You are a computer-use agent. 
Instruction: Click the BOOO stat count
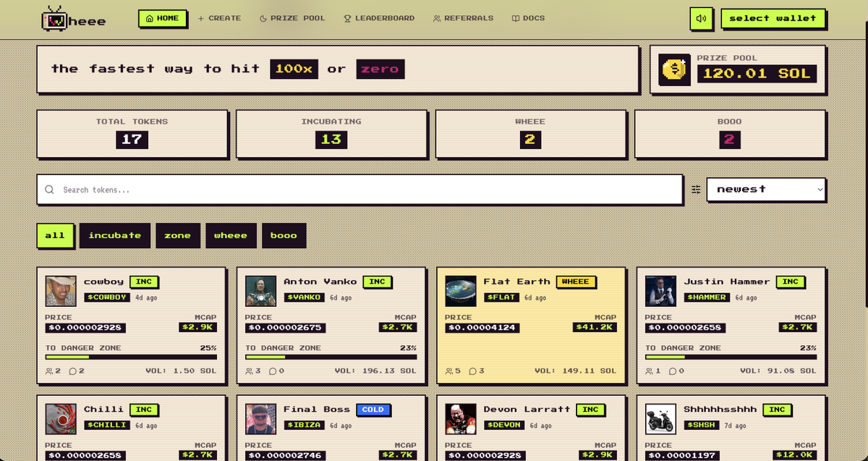point(729,140)
